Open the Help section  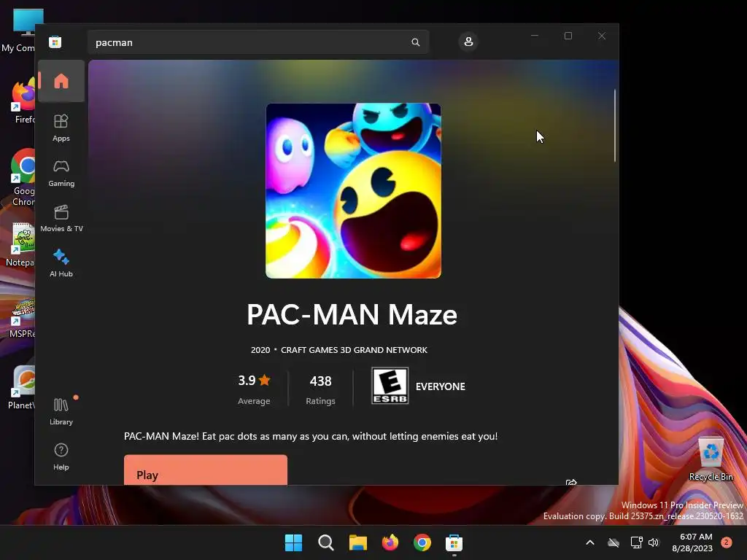click(x=61, y=456)
